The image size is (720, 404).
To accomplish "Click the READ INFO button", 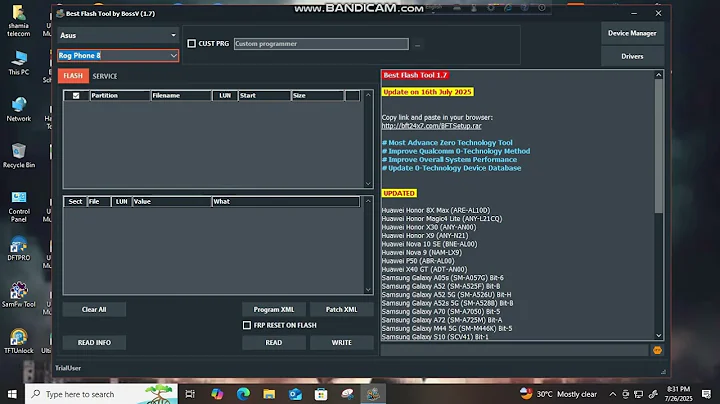I will click(x=94, y=342).
